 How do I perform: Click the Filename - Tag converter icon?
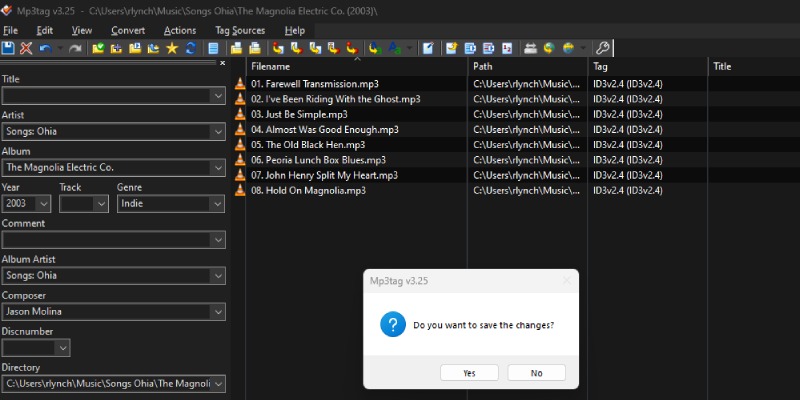point(296,48)
